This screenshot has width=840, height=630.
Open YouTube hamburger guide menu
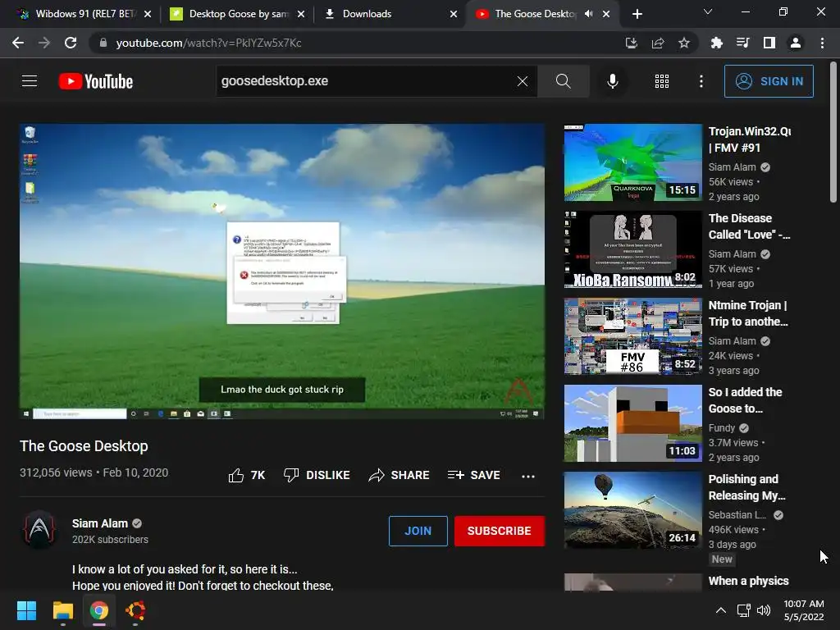30,81
